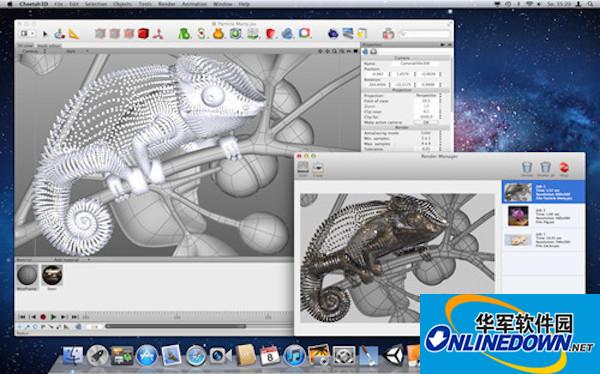The image size is (600, 374).
Task: Jump to the animation end
Action: (74, 317)
